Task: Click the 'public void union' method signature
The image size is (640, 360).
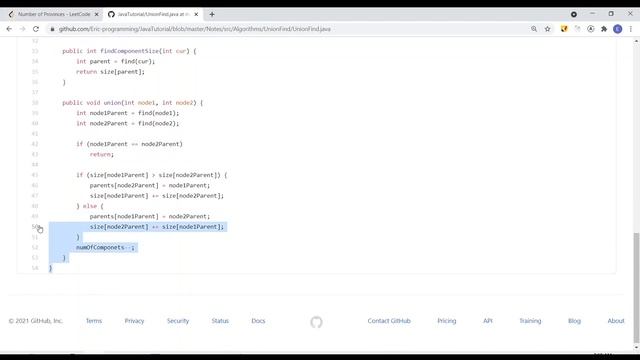Action: 133,102
